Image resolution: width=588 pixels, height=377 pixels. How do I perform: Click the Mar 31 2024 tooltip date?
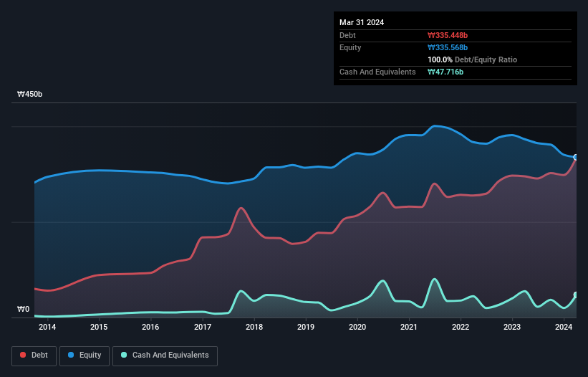coord(362,22)
